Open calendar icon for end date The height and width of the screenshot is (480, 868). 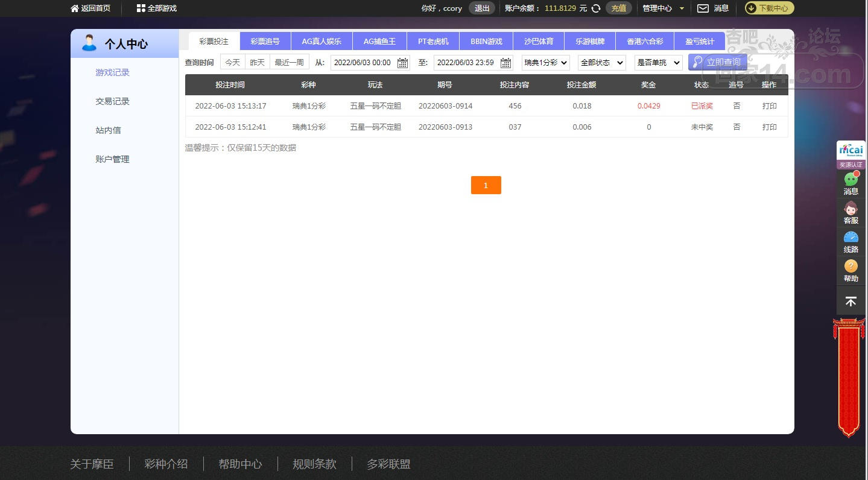pyautogui.click(x=505, y=63)
